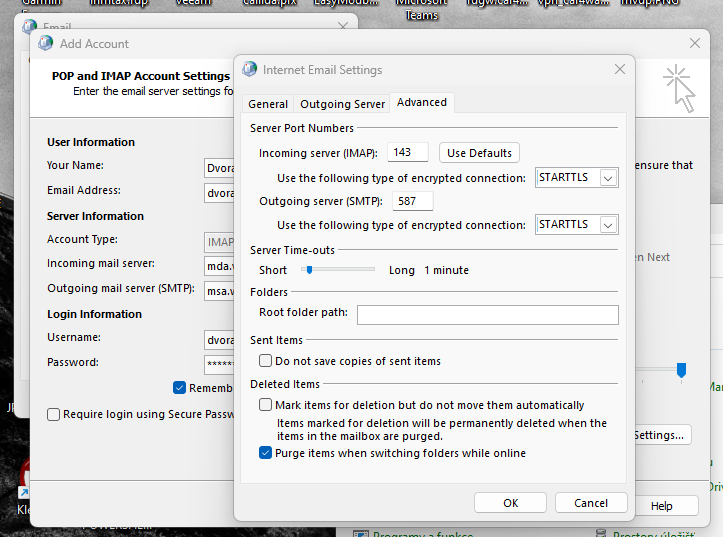This screenshot has width=723, height=537.
Task: Close the Add Account window
Action: click(694, 43)
